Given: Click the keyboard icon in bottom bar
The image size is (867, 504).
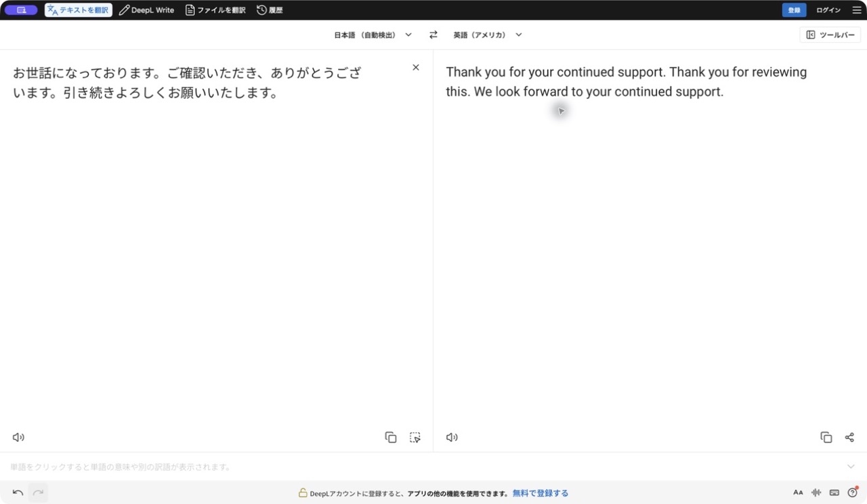Looking at the screenshot, I should [x=834, y=492].
